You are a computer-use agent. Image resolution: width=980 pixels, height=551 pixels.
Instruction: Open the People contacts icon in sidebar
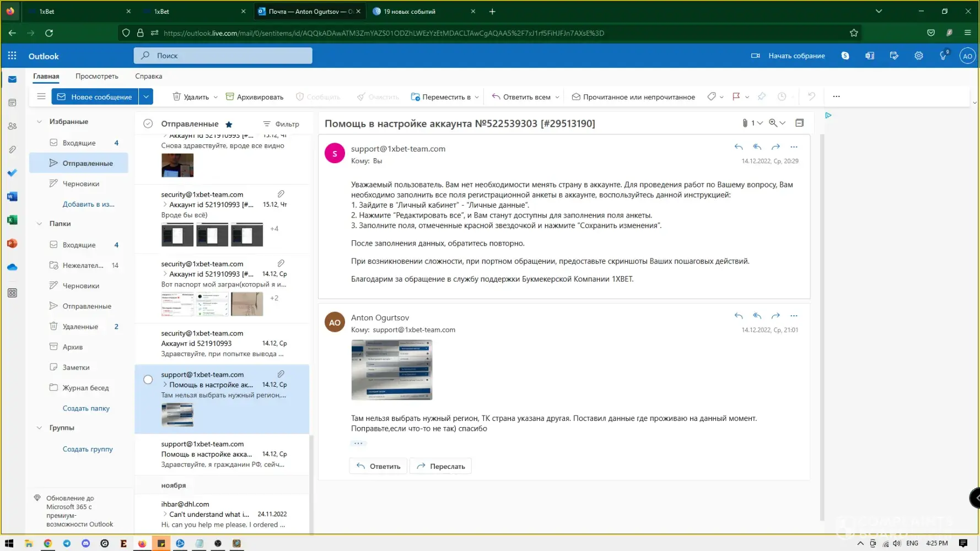[x=12, y=126]
